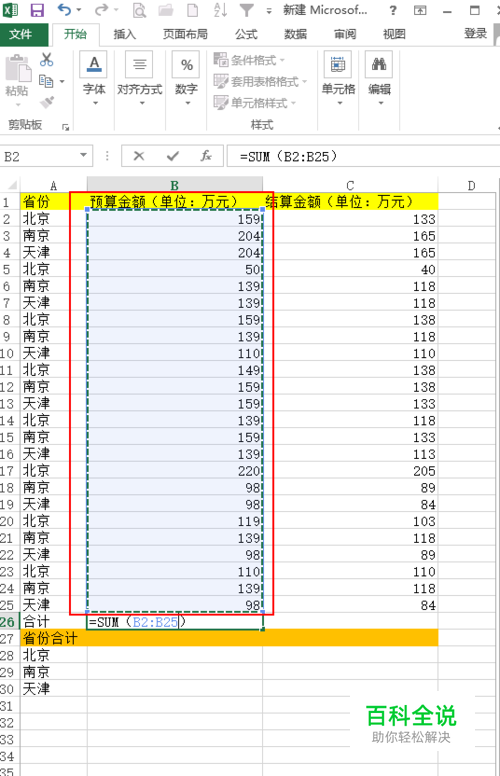Select row 26 header
The image size is (500, 776).
click(x=9, y=622)
